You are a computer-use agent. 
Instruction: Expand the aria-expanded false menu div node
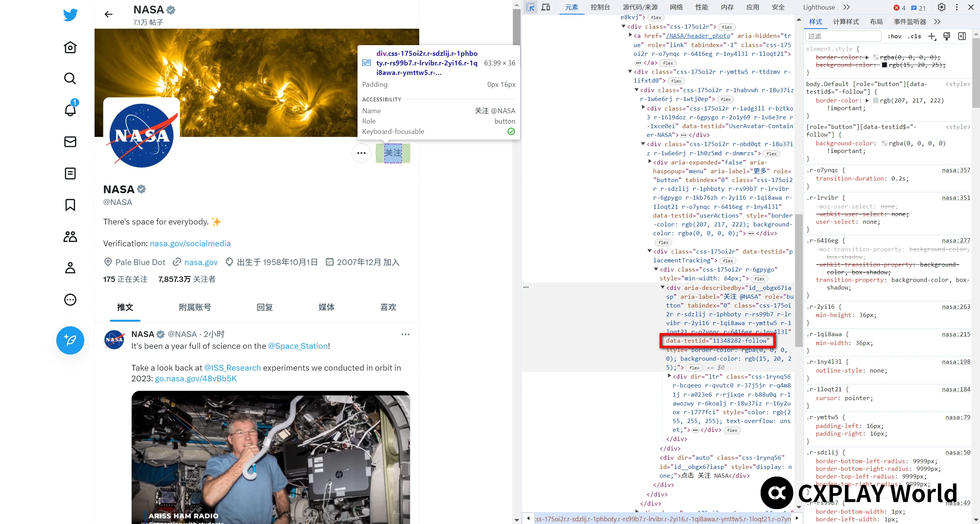coord(650,162)
